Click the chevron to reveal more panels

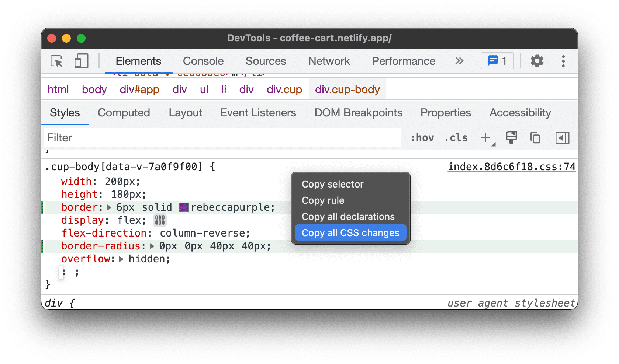[459, 61]
